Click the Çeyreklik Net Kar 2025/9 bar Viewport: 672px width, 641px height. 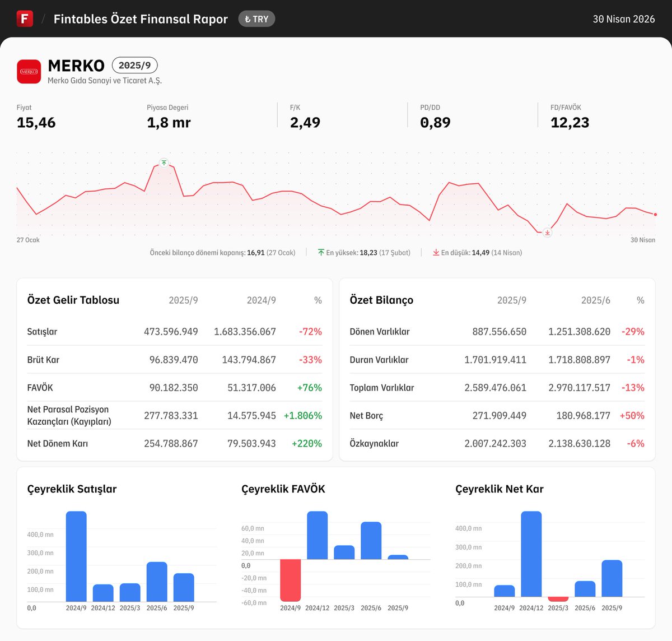pos(612,578)
